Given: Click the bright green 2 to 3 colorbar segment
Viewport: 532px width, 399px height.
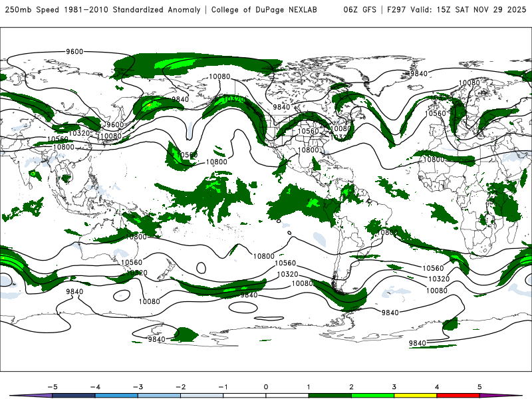Looking at the screenshot, I should click(x=372, y=396).
